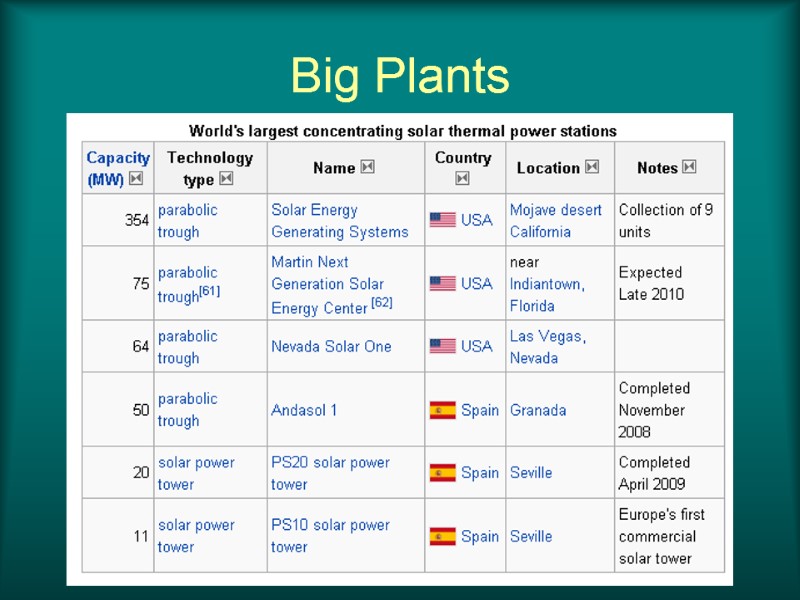Open the Indiantown, Florida link
The image size is (800, 600).
tap(547, 295)
